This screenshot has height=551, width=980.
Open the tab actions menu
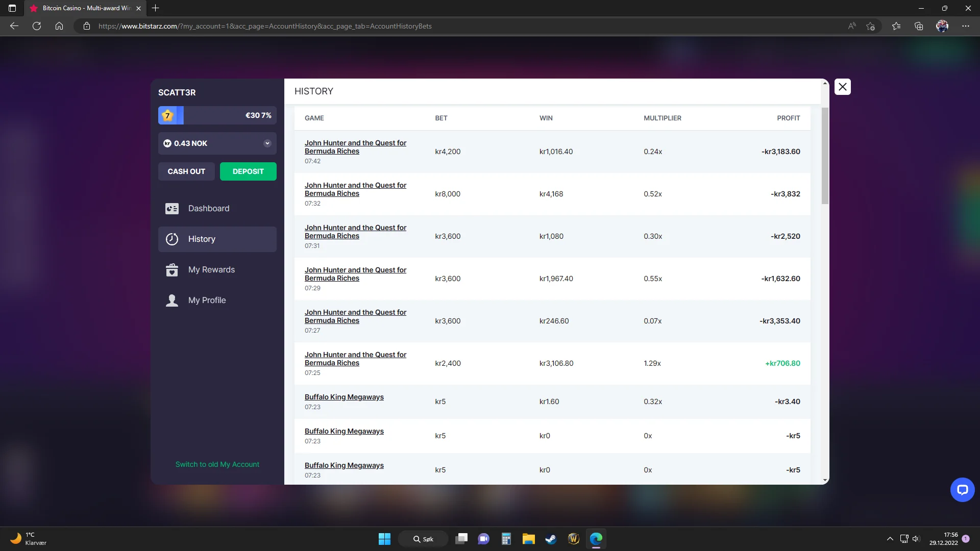click(x=12, y=8)
